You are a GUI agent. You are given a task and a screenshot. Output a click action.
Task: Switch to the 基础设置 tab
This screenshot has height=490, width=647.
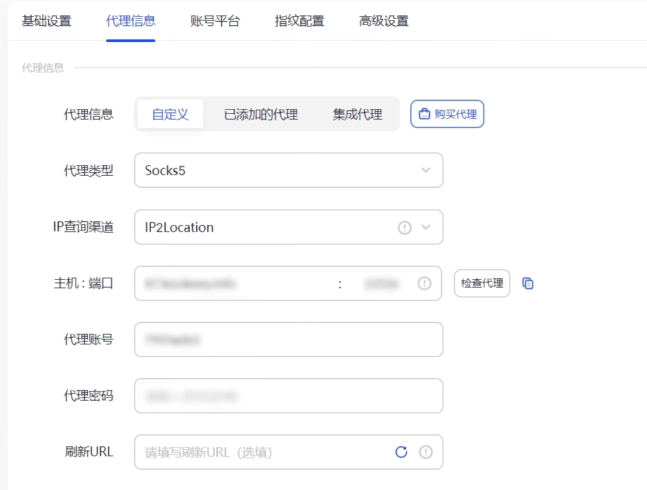click(x=46, y=21)
